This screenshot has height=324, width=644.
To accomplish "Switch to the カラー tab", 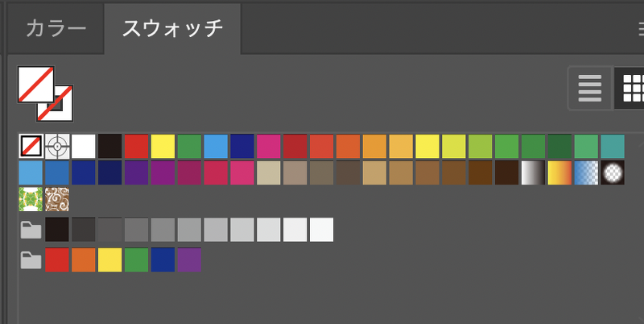I will coord(56,29).
